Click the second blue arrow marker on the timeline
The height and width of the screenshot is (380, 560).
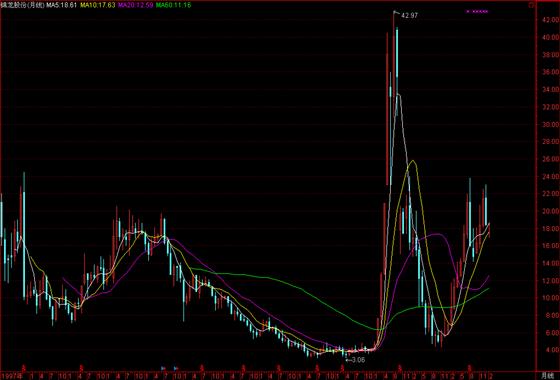tap(176, 368)
